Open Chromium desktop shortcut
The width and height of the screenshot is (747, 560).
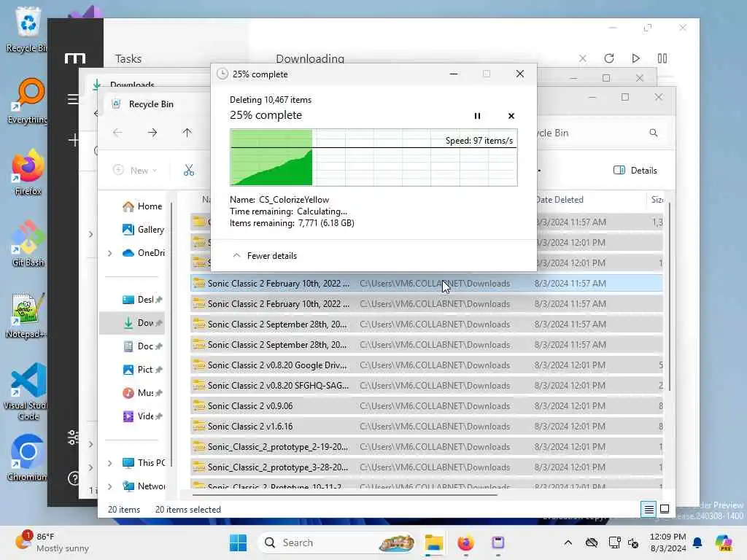(28, 458)
